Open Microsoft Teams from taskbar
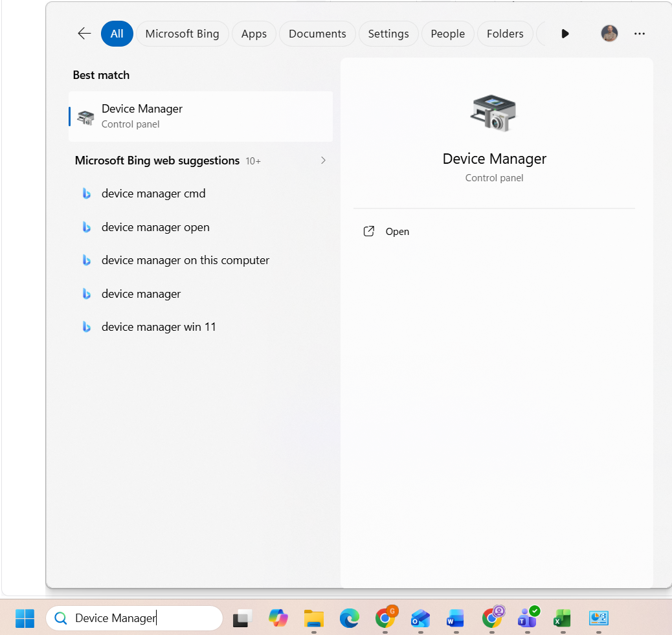672x635 pixels. point(528,618)
